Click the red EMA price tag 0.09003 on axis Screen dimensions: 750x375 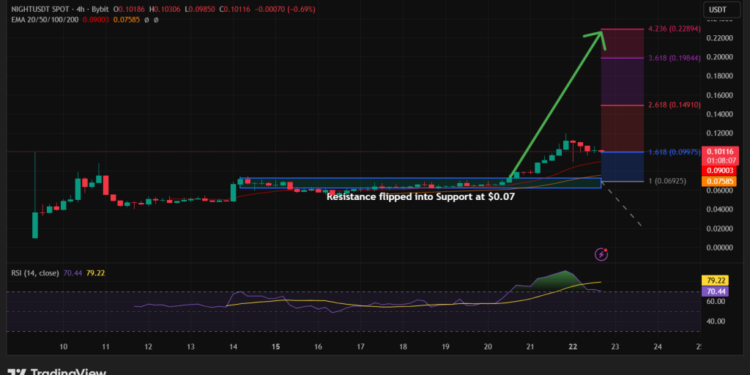tap(720, 171)
